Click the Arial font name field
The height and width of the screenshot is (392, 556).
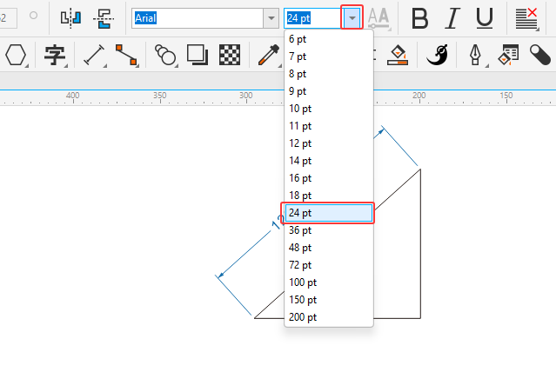(198, 18)
